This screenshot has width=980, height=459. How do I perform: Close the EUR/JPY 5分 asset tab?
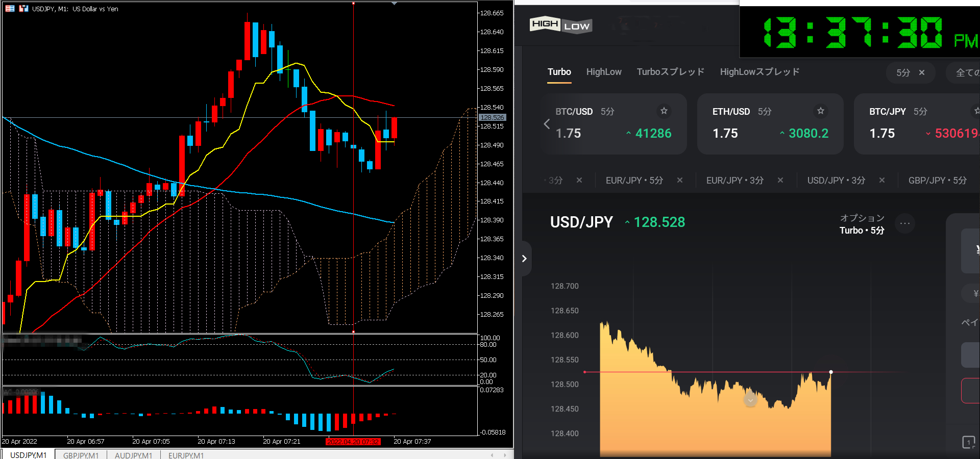(x=679, y=180)
